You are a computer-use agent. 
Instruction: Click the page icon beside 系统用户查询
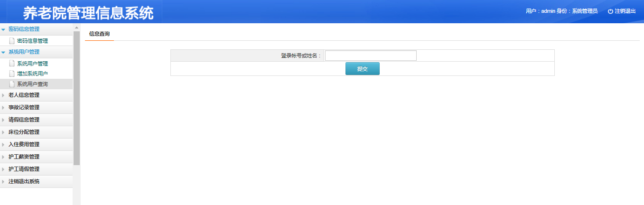(x=12, y=84)
